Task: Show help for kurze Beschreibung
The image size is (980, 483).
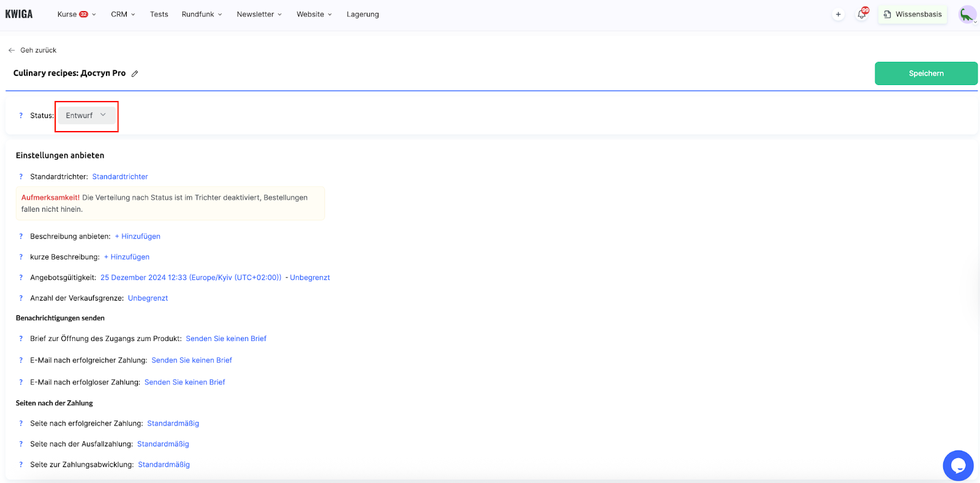Action: point(21,257)
